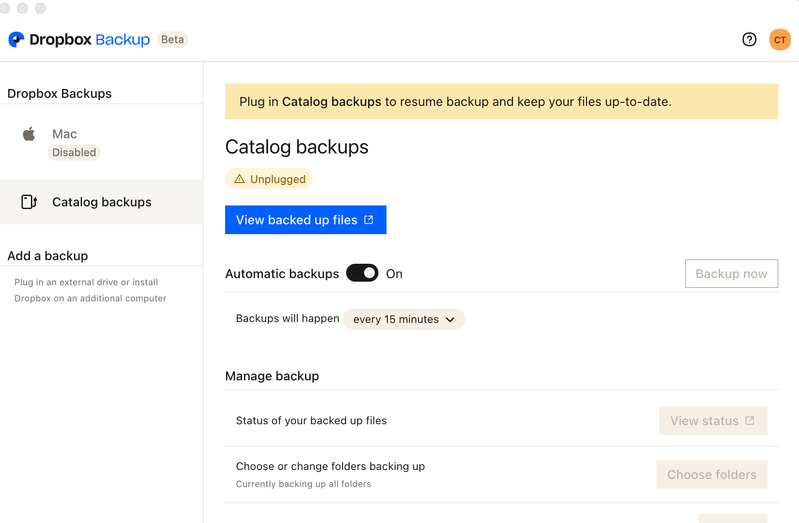Screen dimensions: 799x523
Task: Click the Choose folders button
Action: coord(711,474)
